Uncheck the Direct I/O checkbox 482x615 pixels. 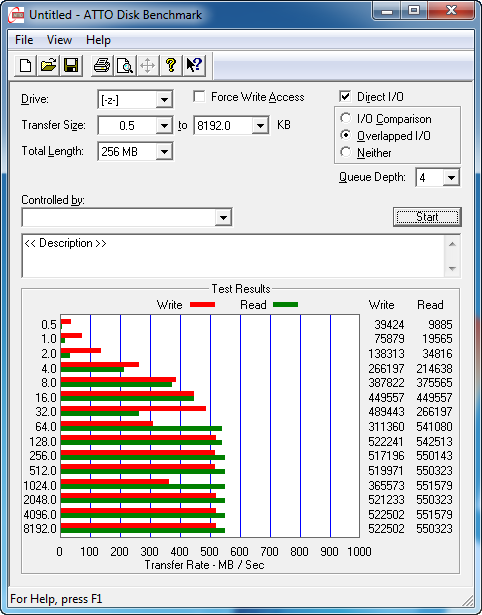[345, 96]
